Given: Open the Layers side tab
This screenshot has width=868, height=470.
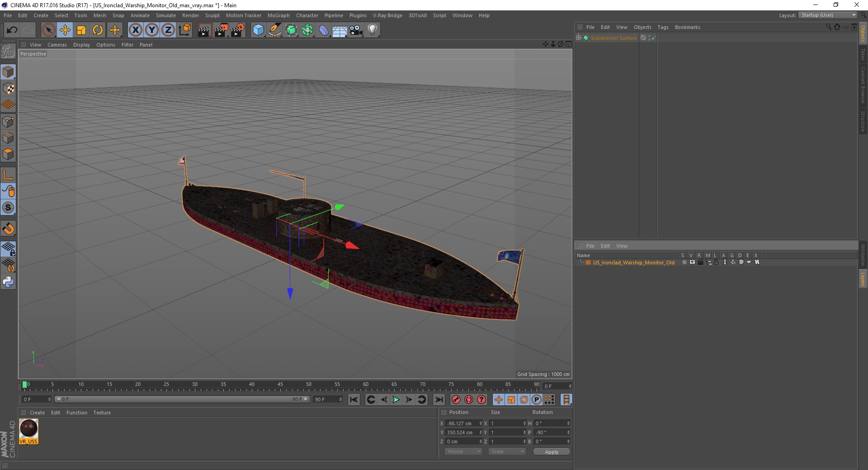Looking at the screenshot, I should click(x=863, y=279).
